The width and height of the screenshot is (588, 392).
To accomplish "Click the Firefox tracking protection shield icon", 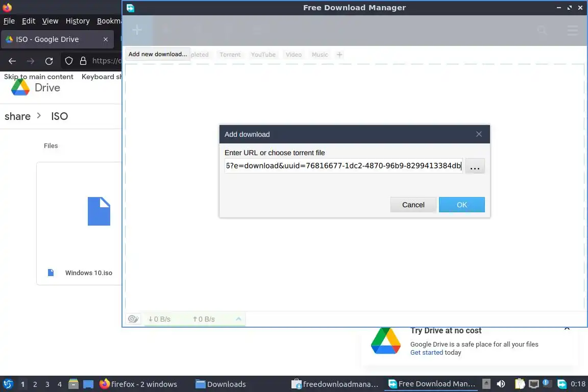I will [x=68, y=61].
